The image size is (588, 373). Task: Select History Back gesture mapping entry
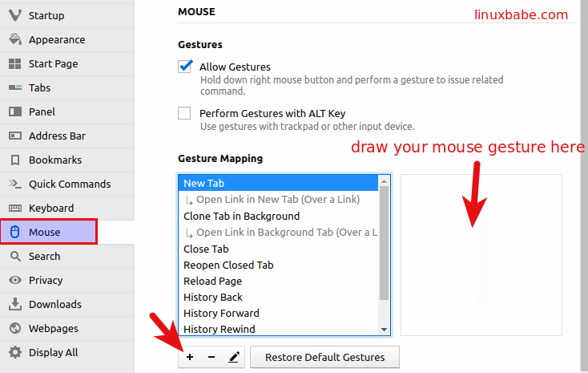[x=213, y=297]
